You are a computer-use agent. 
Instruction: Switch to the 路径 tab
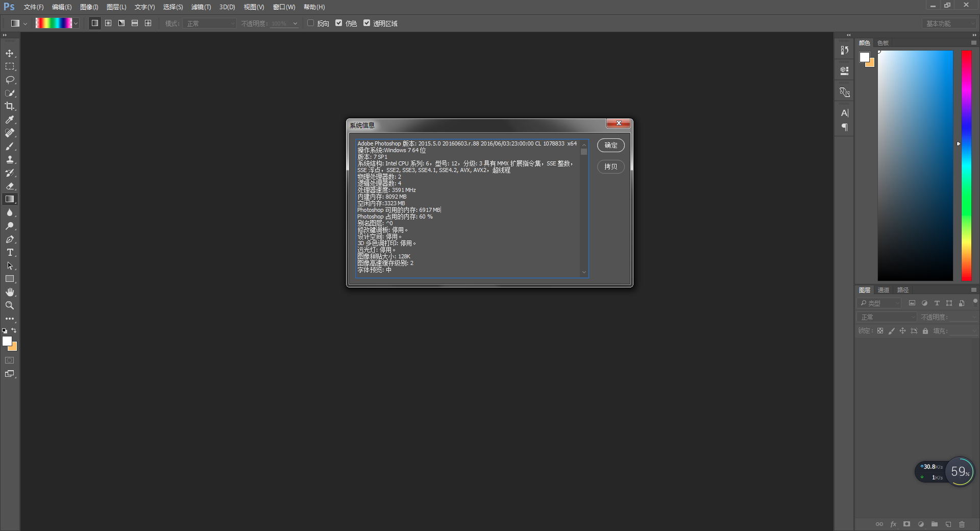tap(903, 290)
